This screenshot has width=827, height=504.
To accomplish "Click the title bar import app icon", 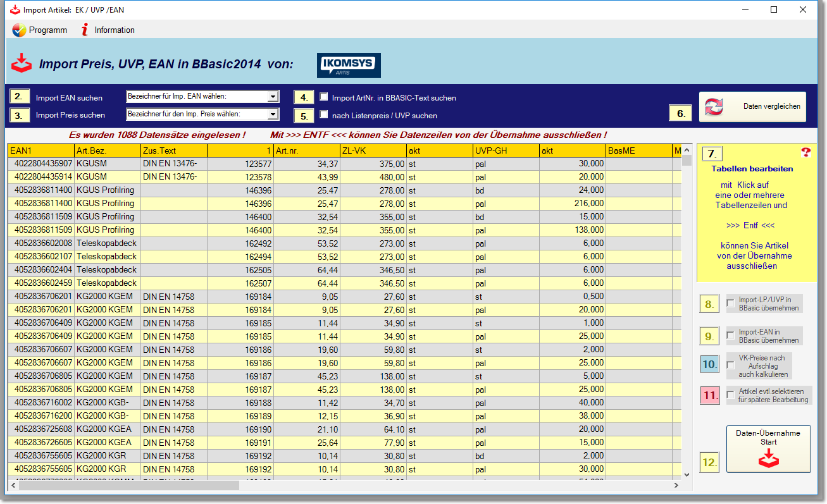I will coord(14,10).
